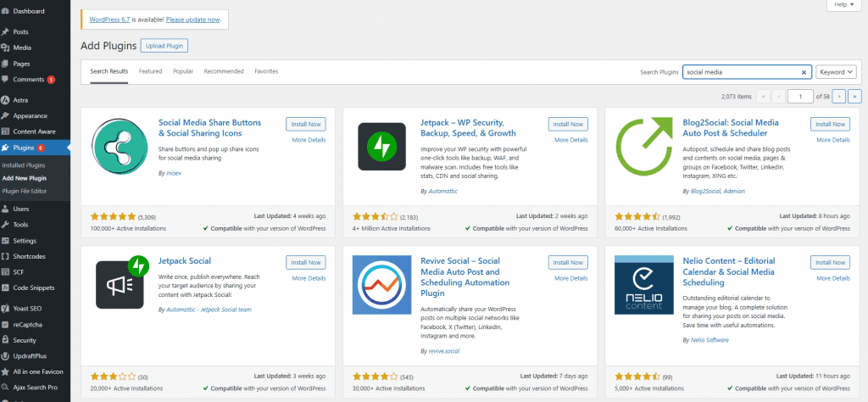868x402 pixels.
Task: Click the Yoast SEO icon
Action: 5,309
